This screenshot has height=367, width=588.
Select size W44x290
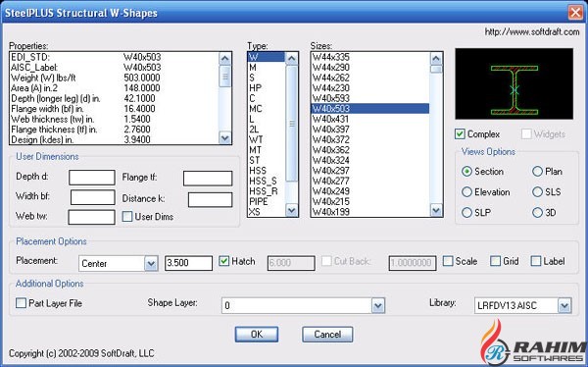(370, 68)
